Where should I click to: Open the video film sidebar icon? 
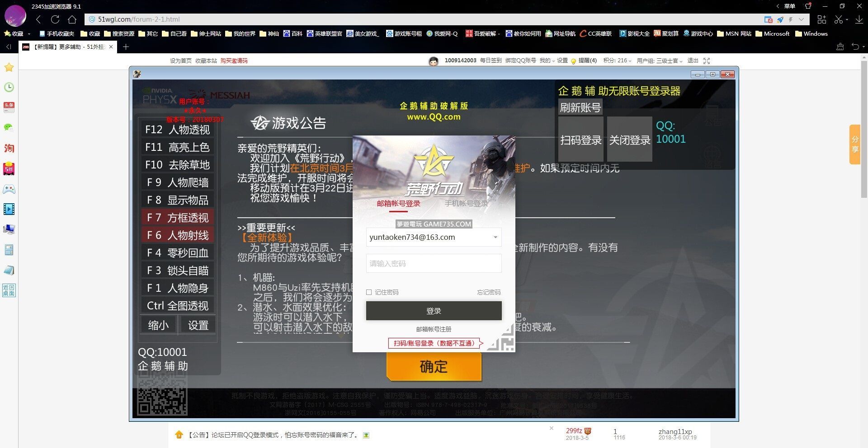pyautogui.click(x=9, y=209)
